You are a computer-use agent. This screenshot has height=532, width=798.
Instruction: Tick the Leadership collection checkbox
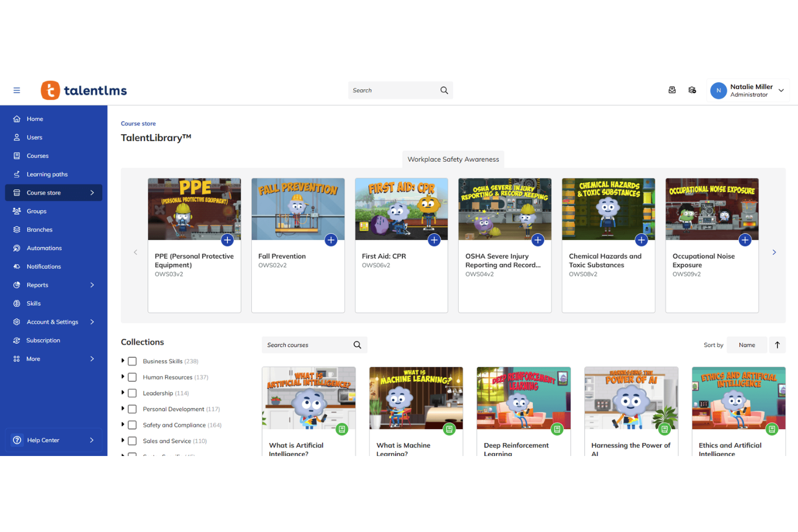[x=132, y=393]
